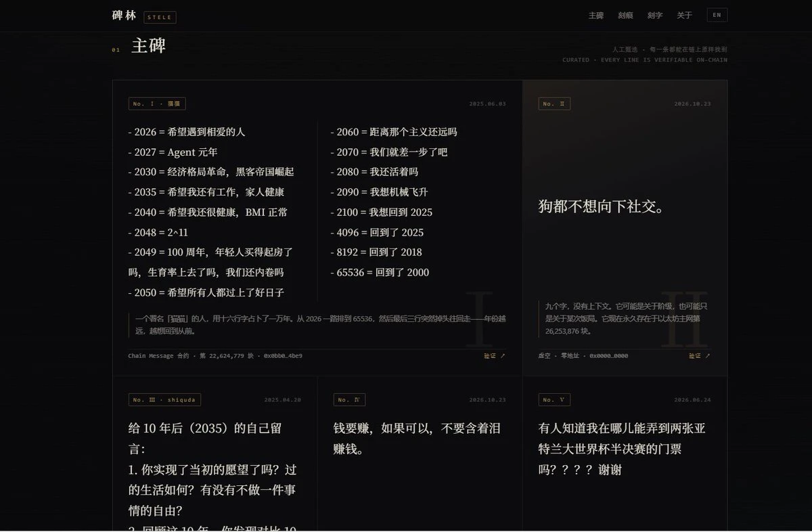
Task: Click the quote about 亚特兰大世界杯半决赛 tickets
Action: point(622,449)
